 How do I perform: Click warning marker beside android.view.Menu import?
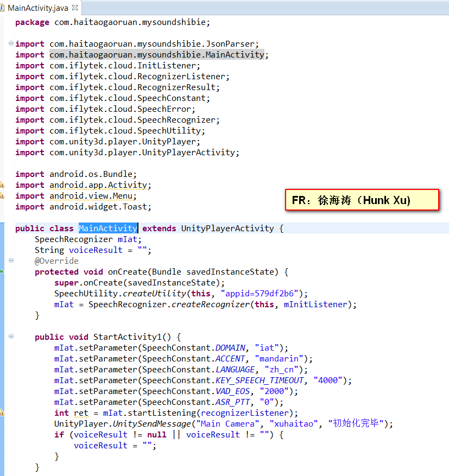pyautogui.click(x=2, y=195)
